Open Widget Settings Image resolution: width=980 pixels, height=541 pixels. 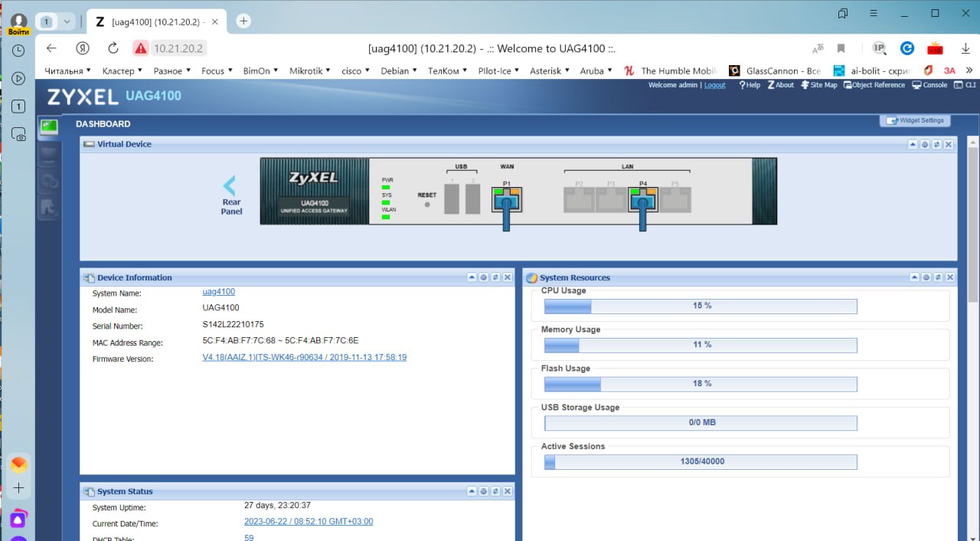[x=915, y=120]
